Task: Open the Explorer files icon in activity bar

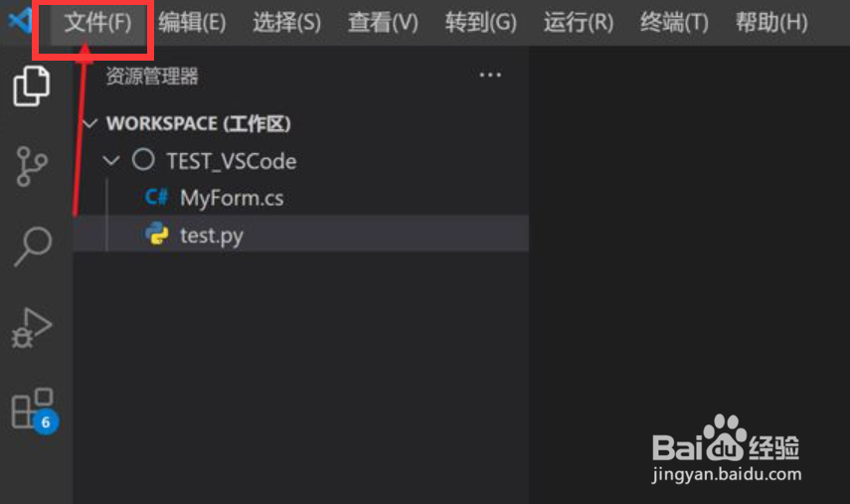Action: pos(32,85)
